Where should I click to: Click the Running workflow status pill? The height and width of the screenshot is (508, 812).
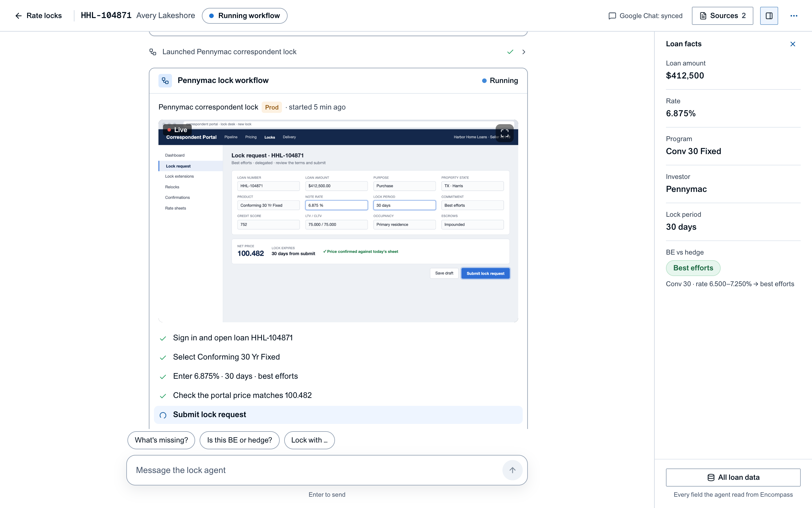(x=244, y=16)
